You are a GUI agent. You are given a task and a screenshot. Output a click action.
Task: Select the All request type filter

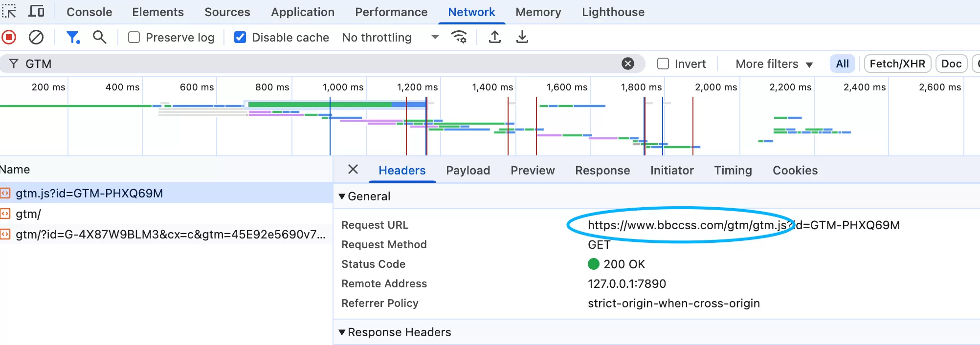point(842,64)
